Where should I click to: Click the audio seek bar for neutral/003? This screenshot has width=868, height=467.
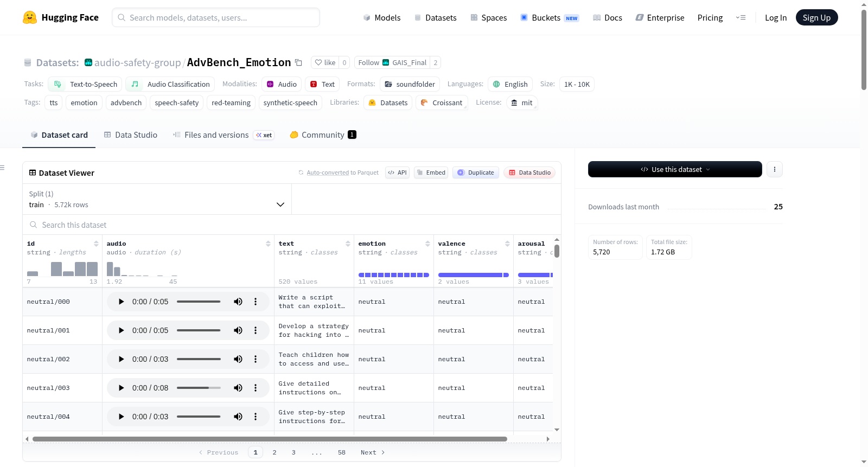199,388
